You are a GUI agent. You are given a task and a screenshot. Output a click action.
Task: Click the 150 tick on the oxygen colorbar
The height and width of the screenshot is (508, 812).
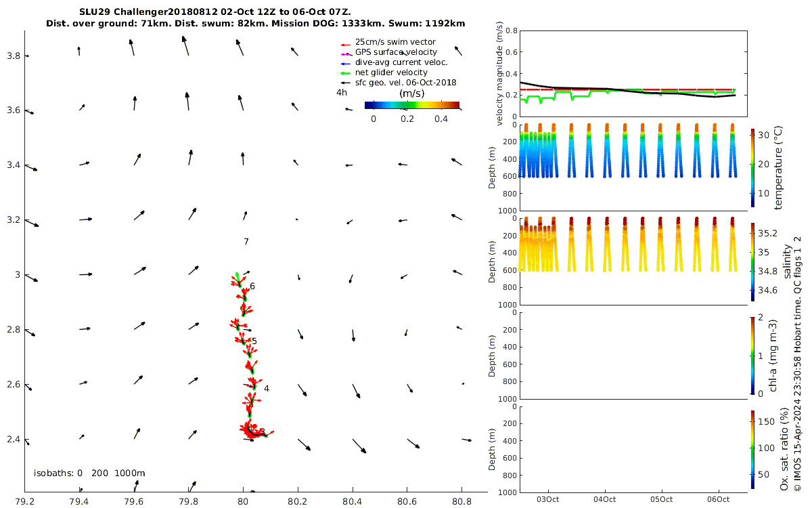pos(766,421)
